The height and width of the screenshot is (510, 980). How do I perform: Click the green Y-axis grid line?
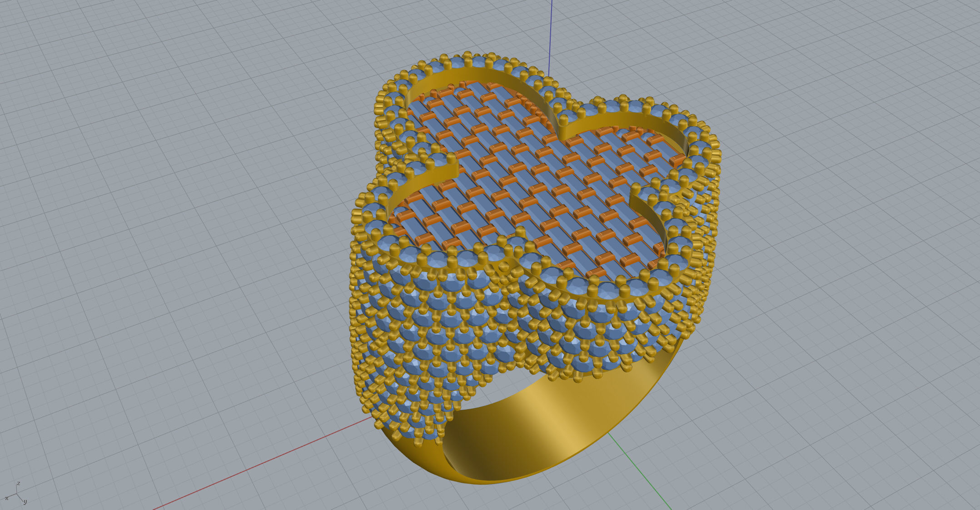tap(640, 470)
